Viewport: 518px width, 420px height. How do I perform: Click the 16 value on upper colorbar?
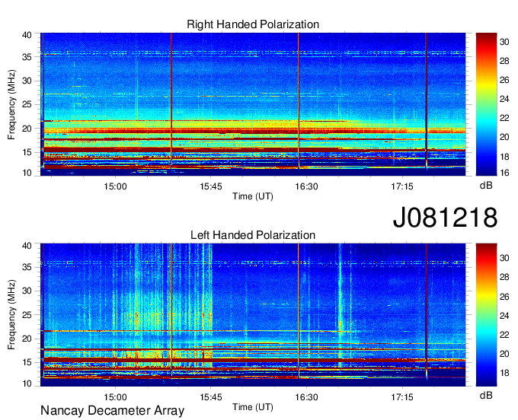[504, 173]
